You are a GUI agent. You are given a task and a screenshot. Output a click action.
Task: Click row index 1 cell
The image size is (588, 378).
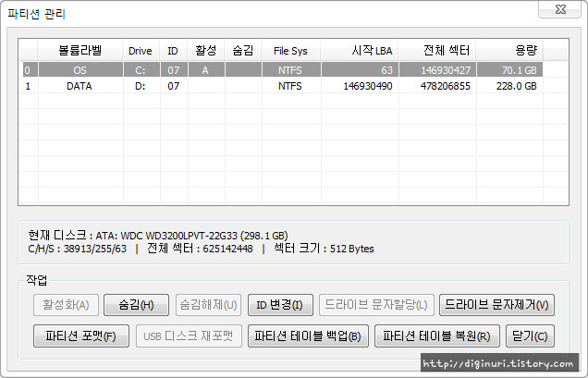coord(28,86)
